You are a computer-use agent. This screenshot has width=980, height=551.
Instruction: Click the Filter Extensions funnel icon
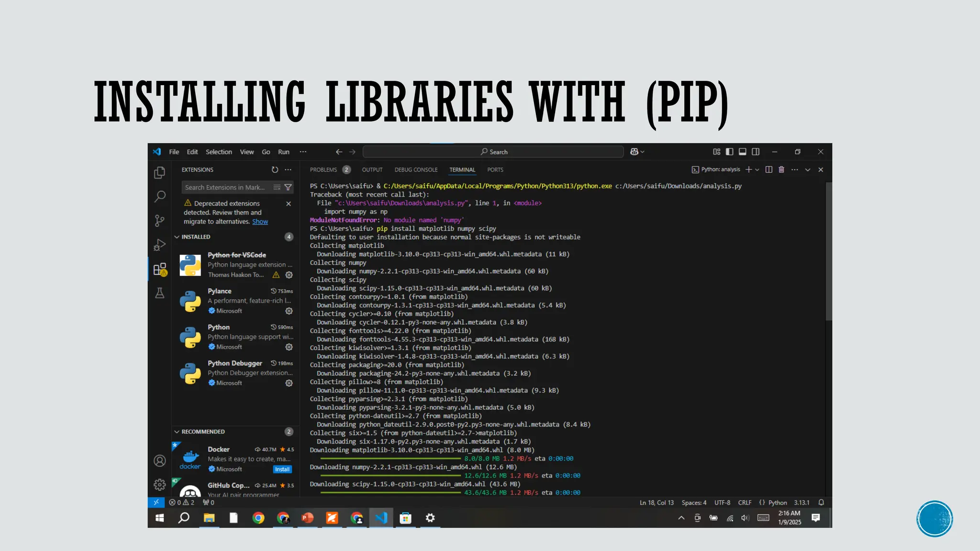click(288, 187)
